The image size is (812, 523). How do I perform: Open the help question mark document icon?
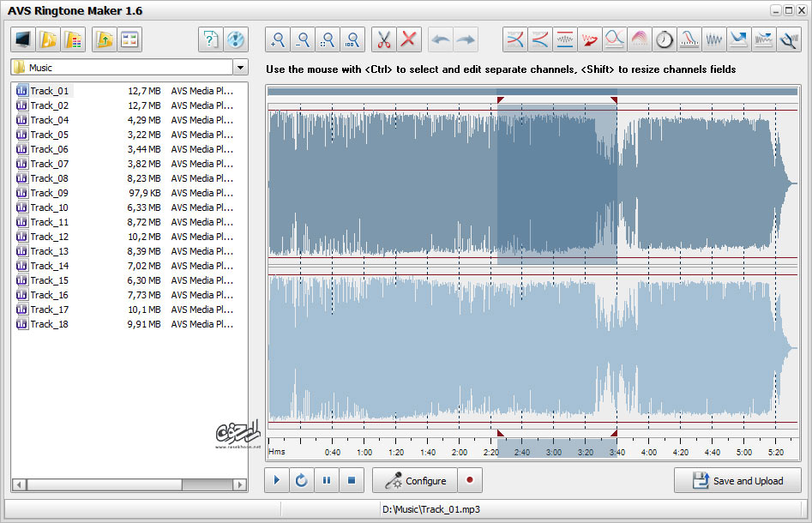pos(210,40)
